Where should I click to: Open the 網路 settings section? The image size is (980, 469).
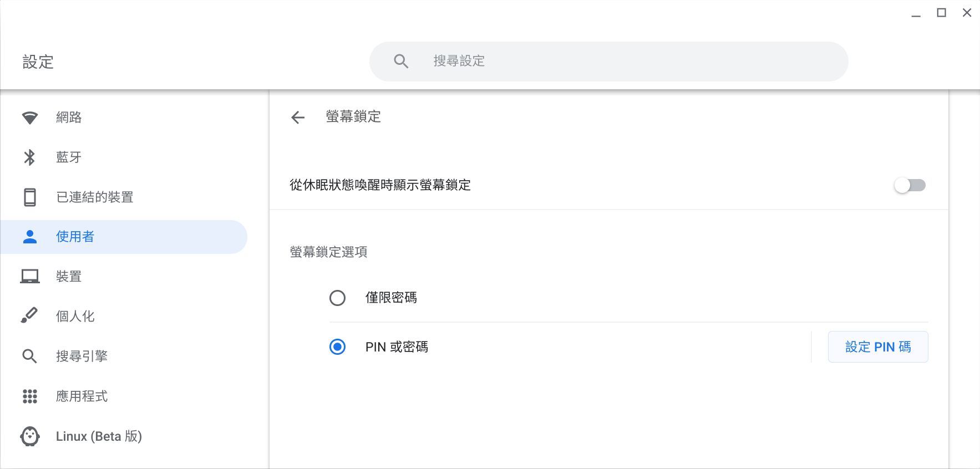pyautogui.click(x=69, y=118)
